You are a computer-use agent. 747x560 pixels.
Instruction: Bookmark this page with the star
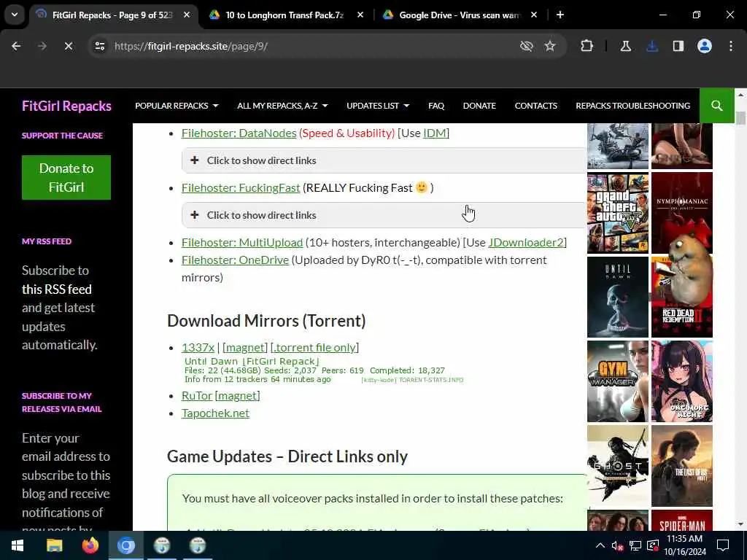point(550,46)
